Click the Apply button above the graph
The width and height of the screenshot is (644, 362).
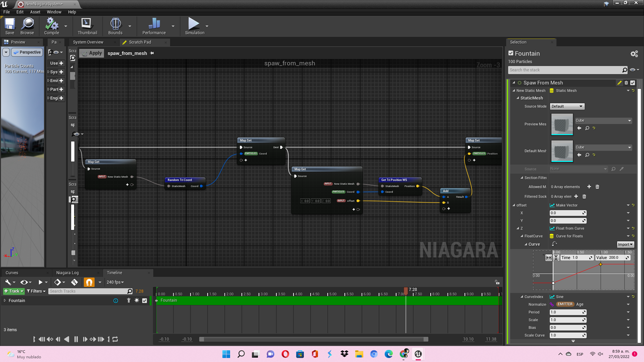(91, 53)
